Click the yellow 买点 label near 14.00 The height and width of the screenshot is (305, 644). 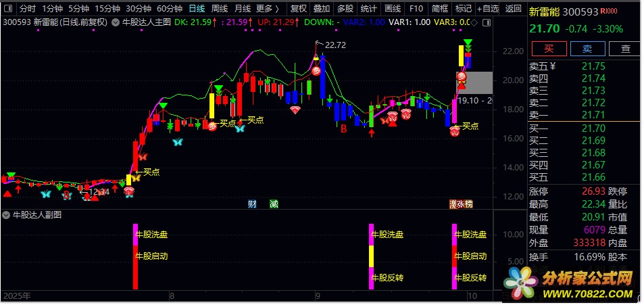[x=147, y=172]
